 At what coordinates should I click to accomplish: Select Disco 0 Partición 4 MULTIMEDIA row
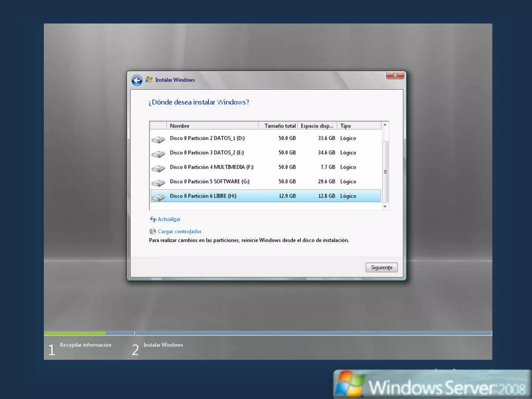click(x=211, y=167)
